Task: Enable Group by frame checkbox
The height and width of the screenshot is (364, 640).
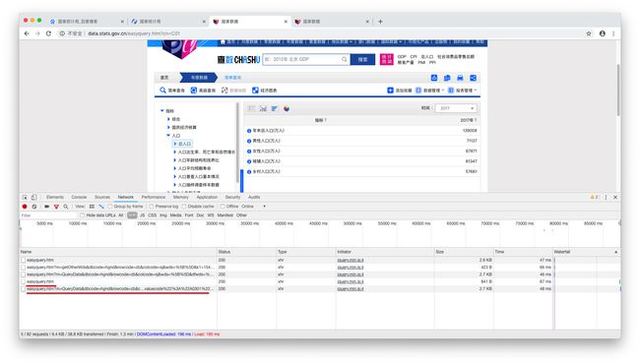Action: 110,207
